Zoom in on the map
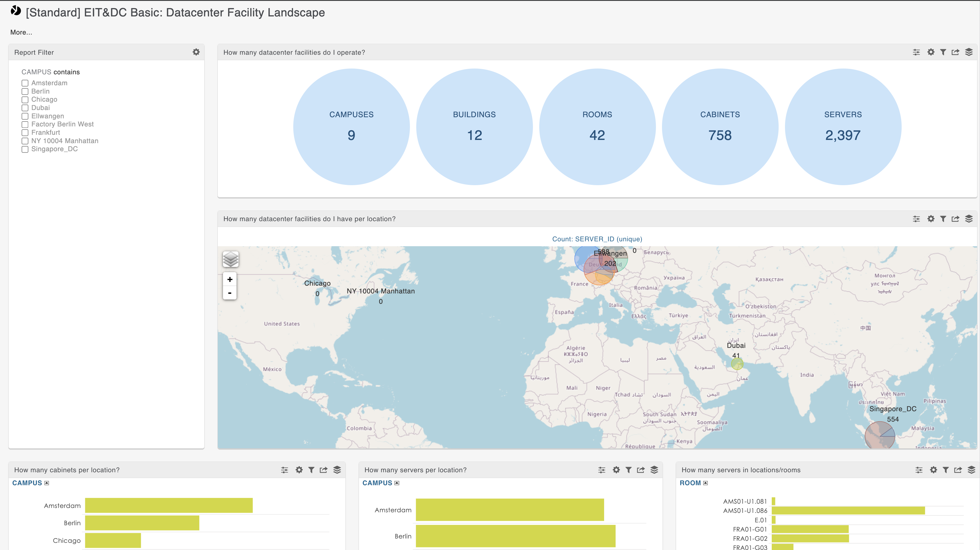Viewport: 980px width, 550px height. click(230, 280)
